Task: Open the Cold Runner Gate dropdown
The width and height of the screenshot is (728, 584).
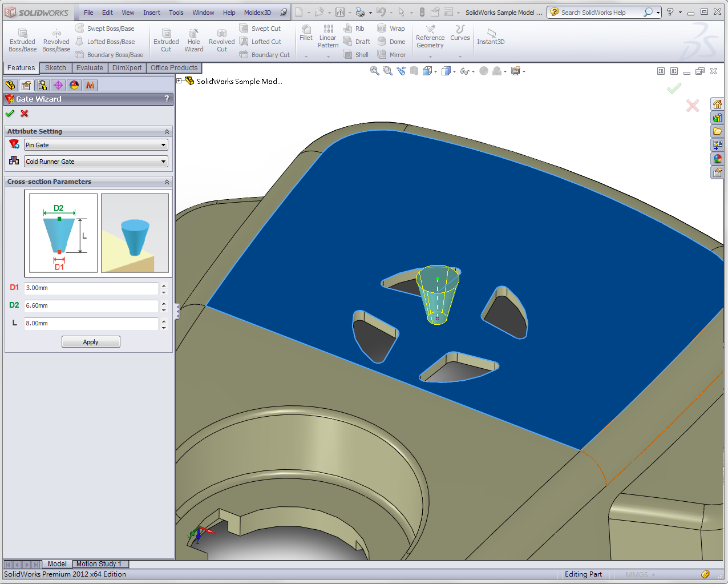Action: (164, 161)
